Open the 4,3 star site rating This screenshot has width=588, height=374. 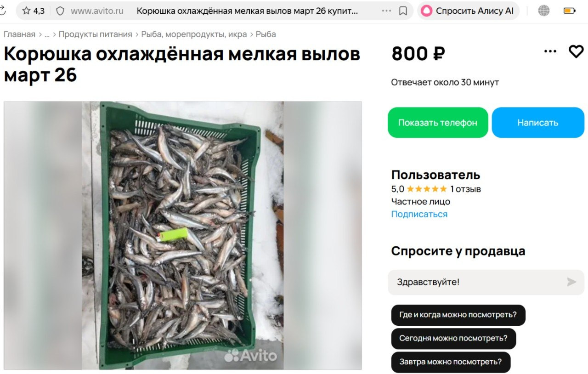pyautogui.click(x=34, y=11)
